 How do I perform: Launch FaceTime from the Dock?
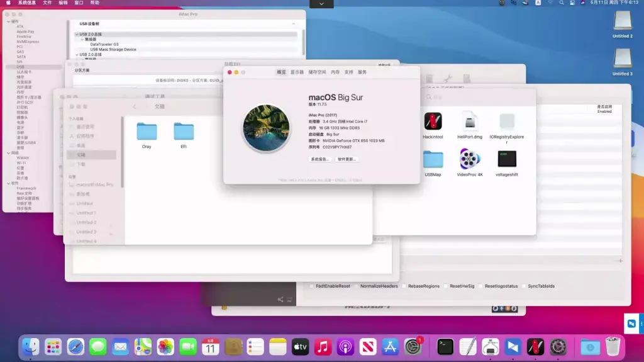[187, 347]
